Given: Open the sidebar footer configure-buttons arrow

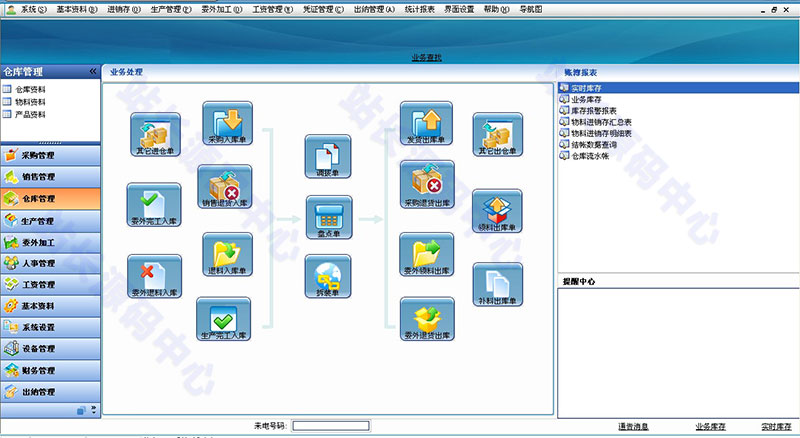Looking at the screenshot, I should (x=94, y=409).
